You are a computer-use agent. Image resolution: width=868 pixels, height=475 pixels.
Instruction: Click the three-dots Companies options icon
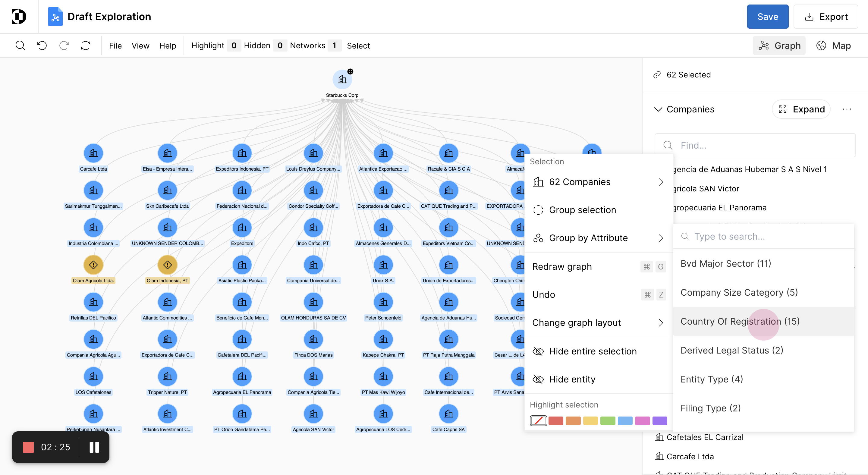[x=846, y=109]
